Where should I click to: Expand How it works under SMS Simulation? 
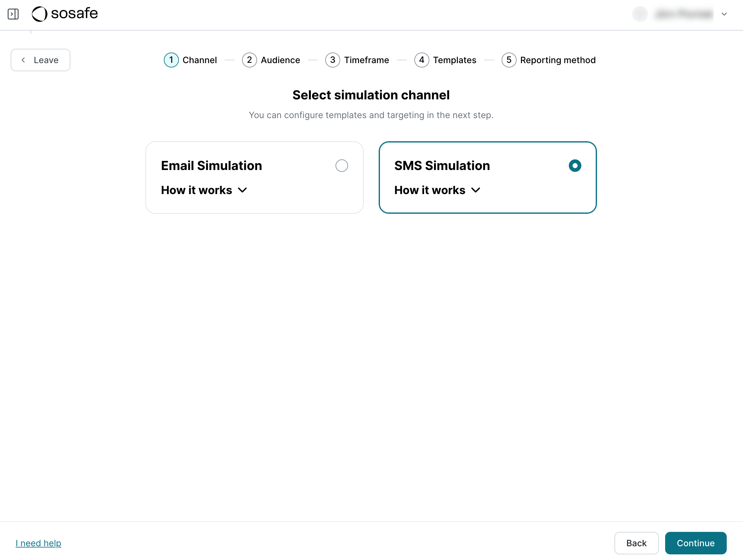click(x=437, y=190)
